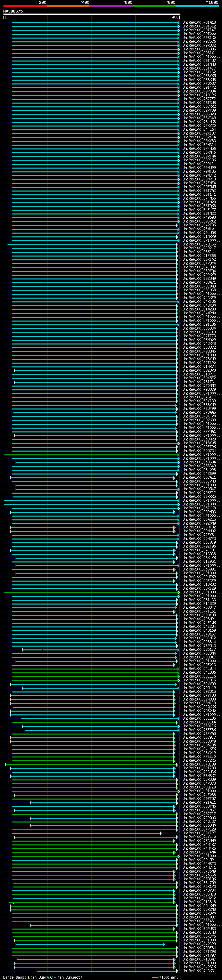Click the white query sequence bar
This screenshot has height=980, width=222.
92,14
